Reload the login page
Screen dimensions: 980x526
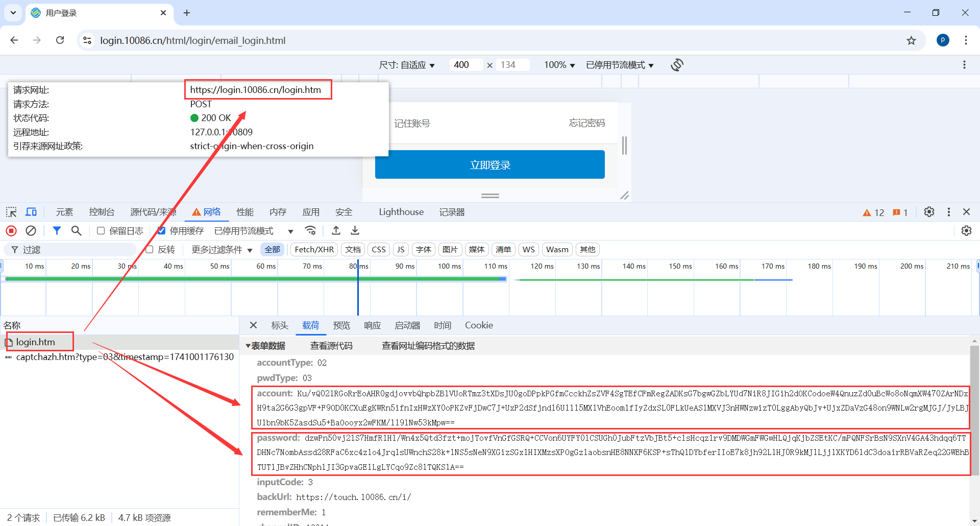[x=60, y=40]
